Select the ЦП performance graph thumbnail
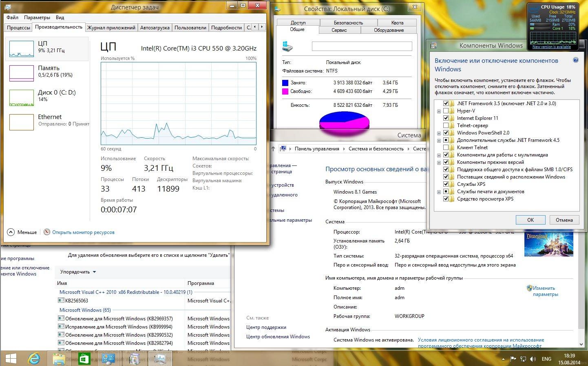 point(22,49)
